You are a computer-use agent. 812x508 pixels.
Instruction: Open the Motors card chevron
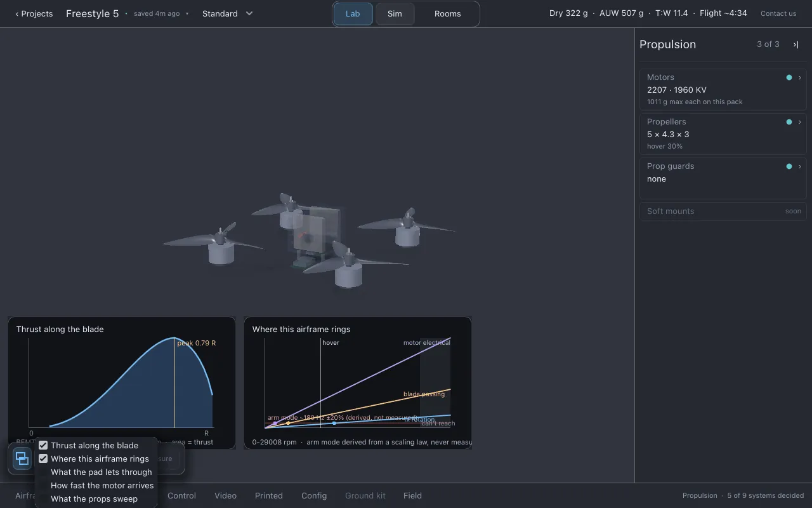(x=800, y=77)
